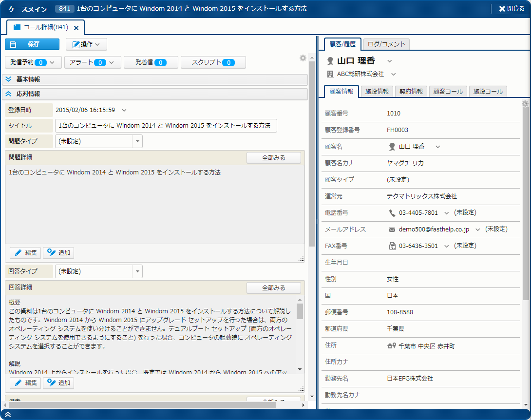Click the fax icon beside 03-6436-3501
The width and height of the screenshot is (531, 420).
[x=392, y=246]
